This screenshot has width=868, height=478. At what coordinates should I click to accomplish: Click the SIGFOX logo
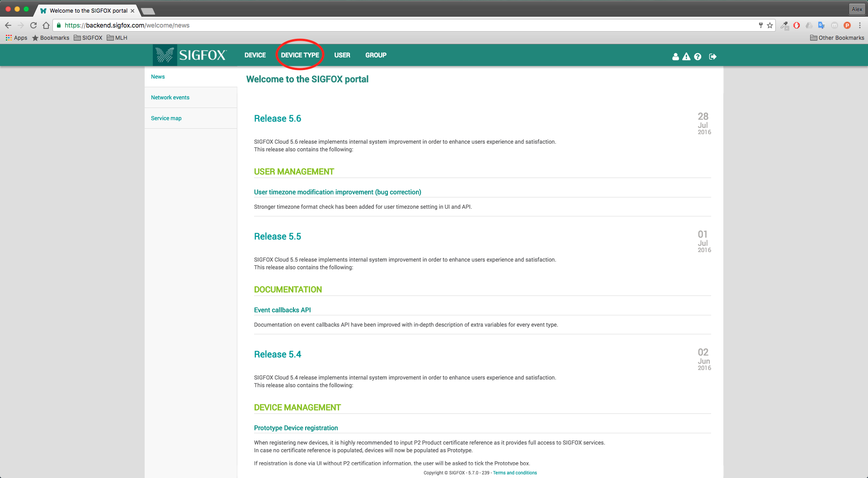190,55
